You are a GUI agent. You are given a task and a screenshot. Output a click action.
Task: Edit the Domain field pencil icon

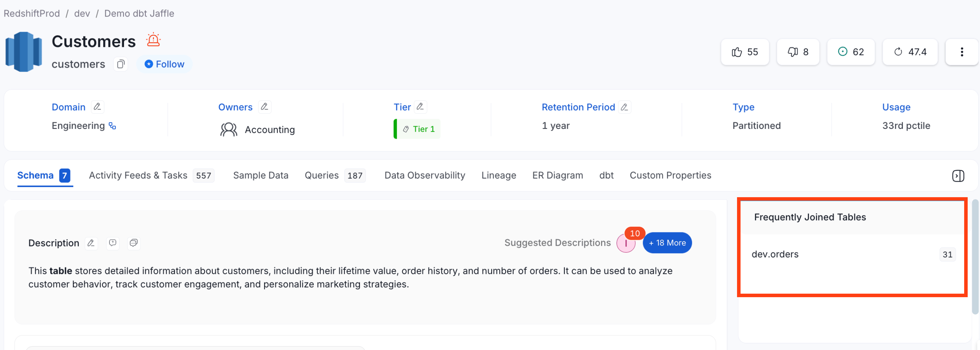98,107
